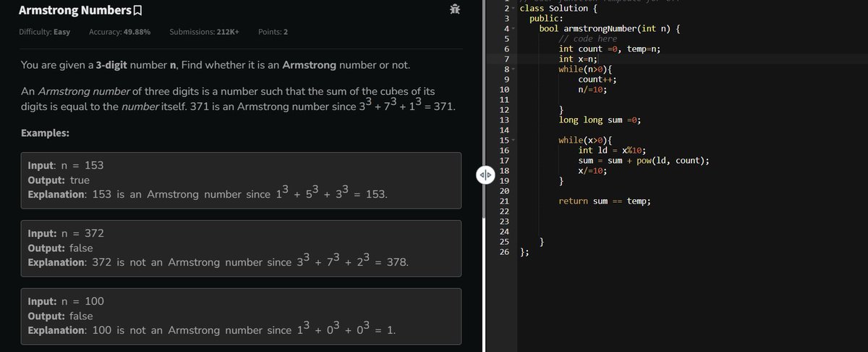Click 'Output: false' in the 100 example
This screenshot has height=352, width=868.
(59, 316)
